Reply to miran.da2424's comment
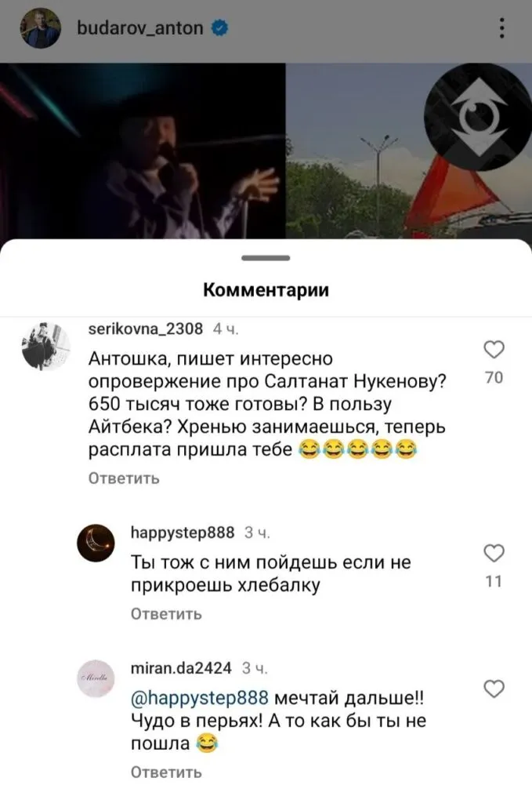Viewport: 532px width, 803px height. click(166, 772)
